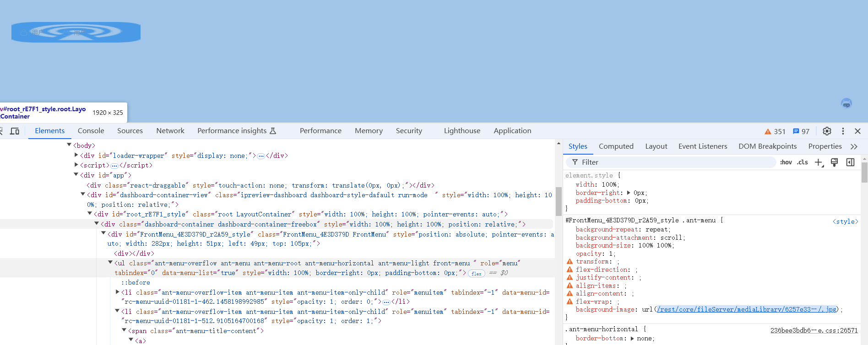Toggle :hov element state panel
Viewport: 868px width, 345px height.
click(x=786, y=162)
